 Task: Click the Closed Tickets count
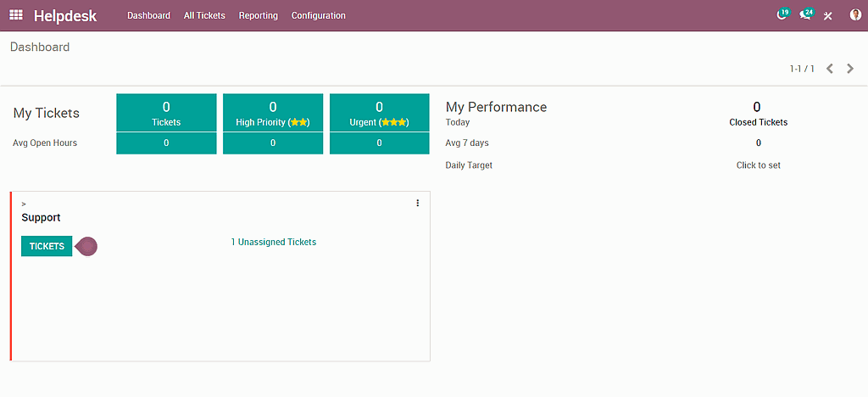pos(757,108)
